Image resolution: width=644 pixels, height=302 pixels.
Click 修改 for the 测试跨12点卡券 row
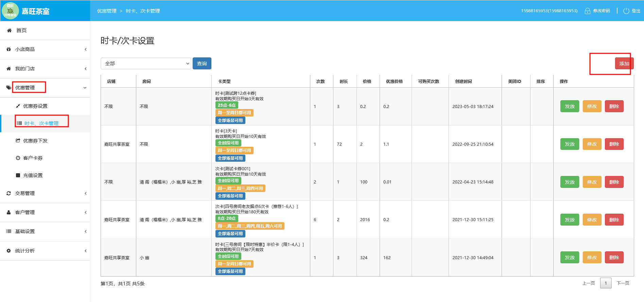click(x=592, y=106)
